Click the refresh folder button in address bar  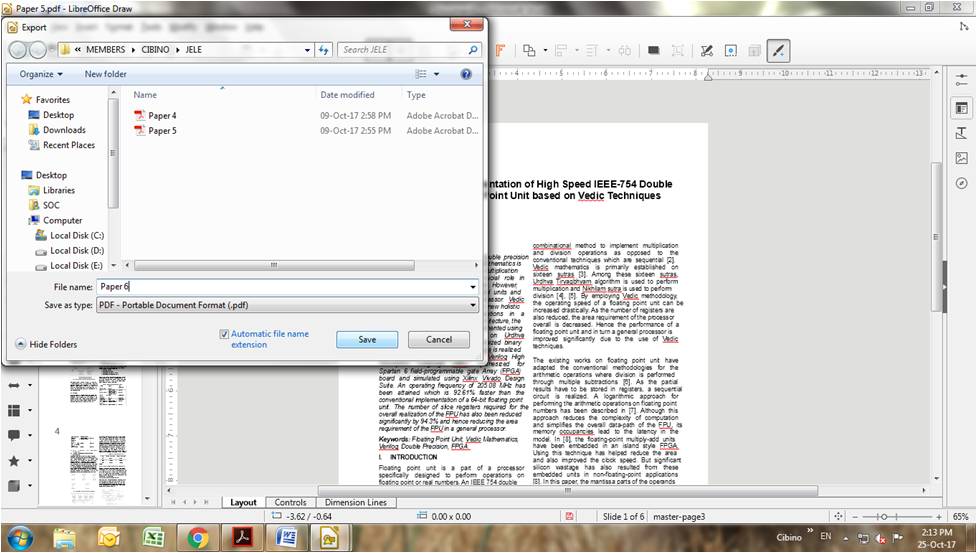tap(323, 49)
